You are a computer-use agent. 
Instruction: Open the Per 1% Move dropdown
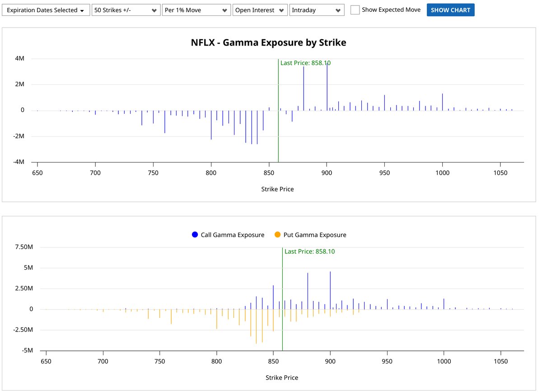[196, 10]
